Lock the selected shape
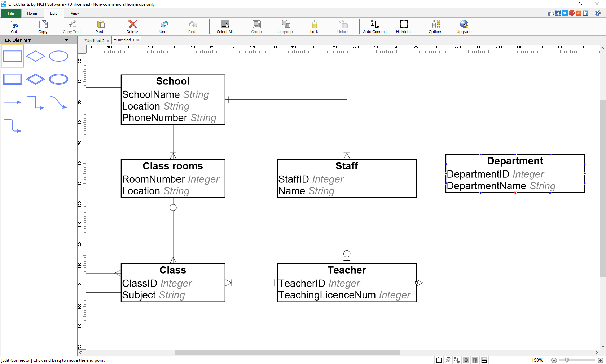 (314, 26)
